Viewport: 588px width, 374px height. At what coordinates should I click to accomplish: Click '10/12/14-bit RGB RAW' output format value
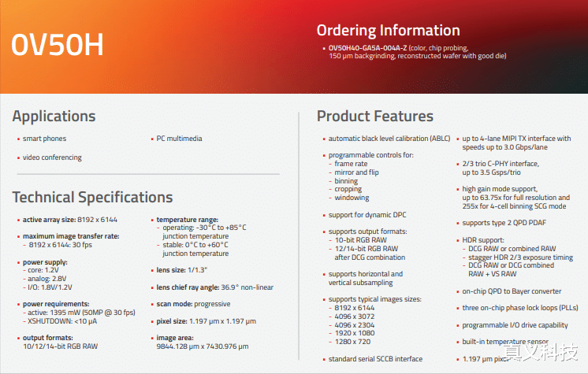tap(61, 346)
